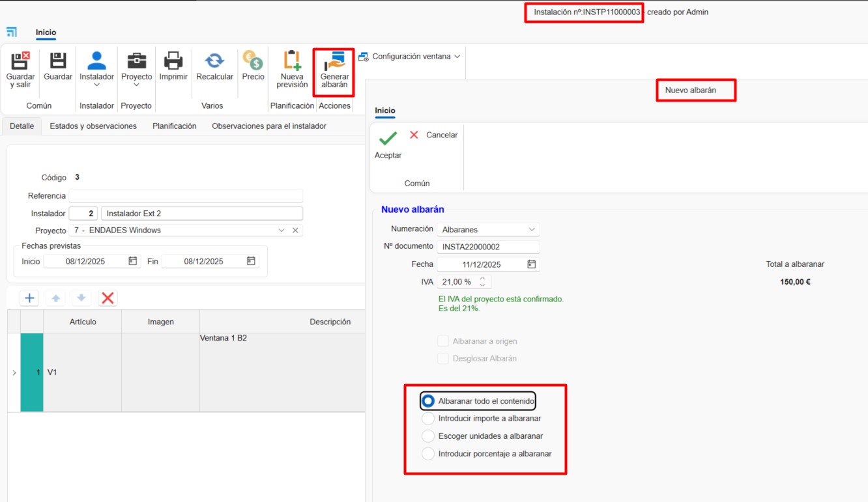The image size is (868, 502).
Task: Click the Cancelar button
Action: tap(433, 135)
